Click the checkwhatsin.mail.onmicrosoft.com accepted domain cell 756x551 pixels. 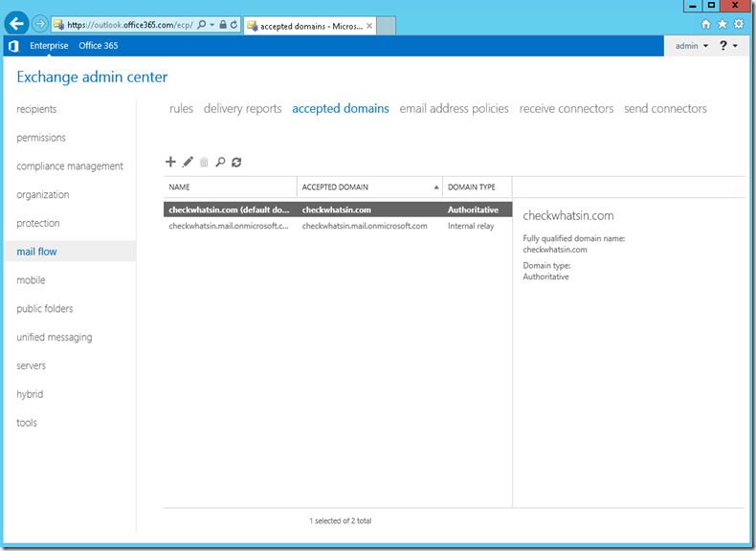point(365,226)
